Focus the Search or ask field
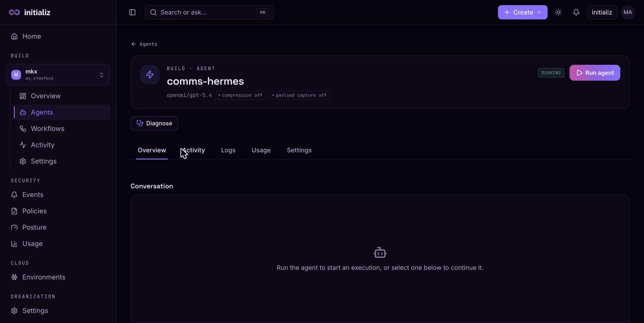 coord(209,13)
